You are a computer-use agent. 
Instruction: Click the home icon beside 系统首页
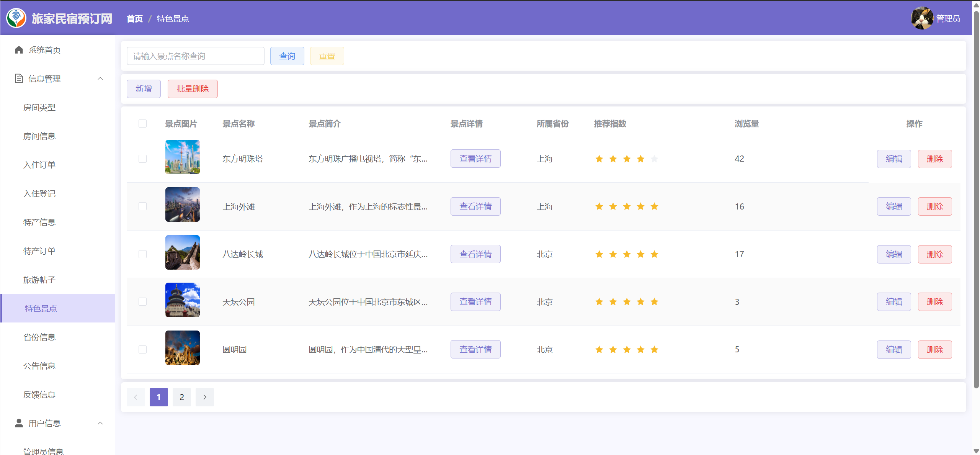pos(19,50)
